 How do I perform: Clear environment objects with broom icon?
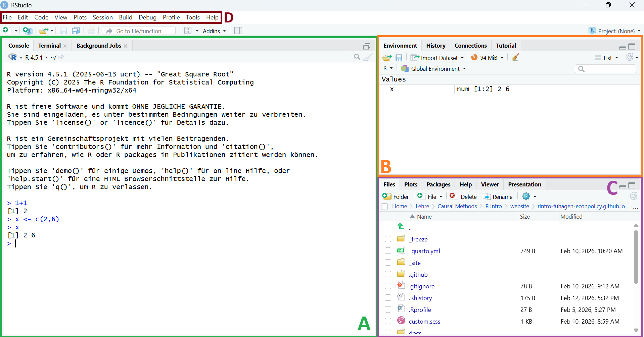515,57
